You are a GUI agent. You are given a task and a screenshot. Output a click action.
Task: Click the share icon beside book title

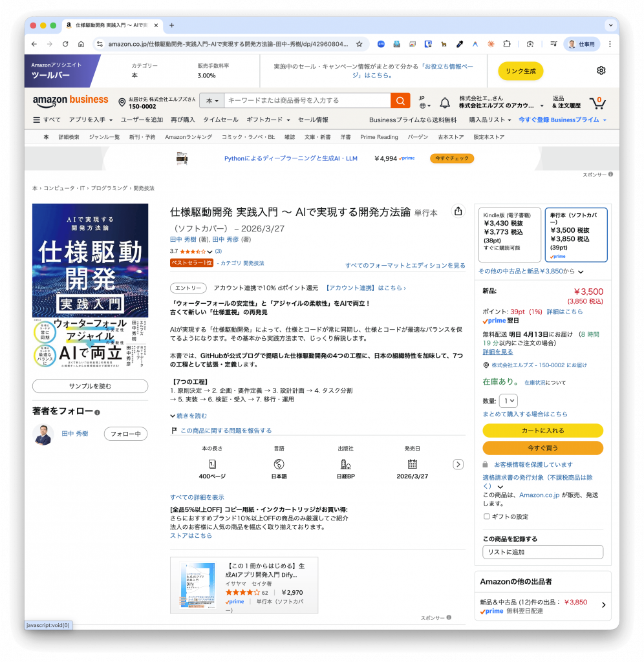[x=458, y=211]
